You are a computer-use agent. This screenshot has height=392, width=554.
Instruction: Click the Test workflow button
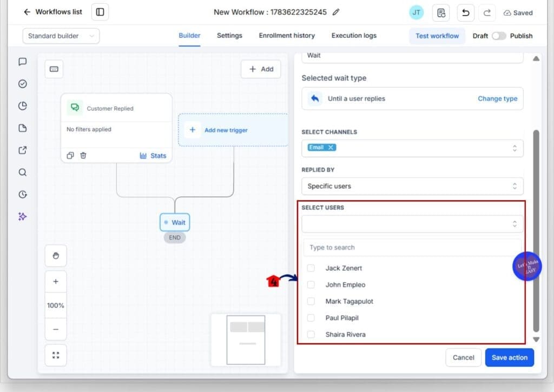pyautogui.click(x=437, y=36)
